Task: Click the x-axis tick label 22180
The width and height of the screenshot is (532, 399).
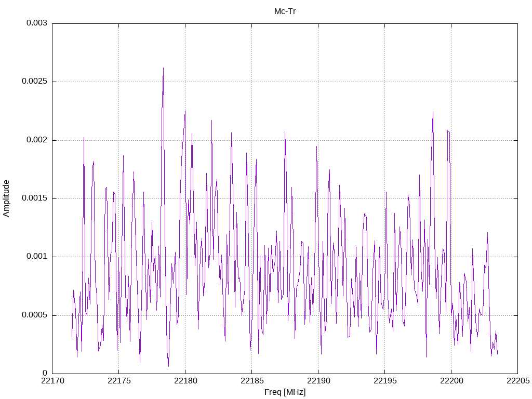Action: point(185,381)
